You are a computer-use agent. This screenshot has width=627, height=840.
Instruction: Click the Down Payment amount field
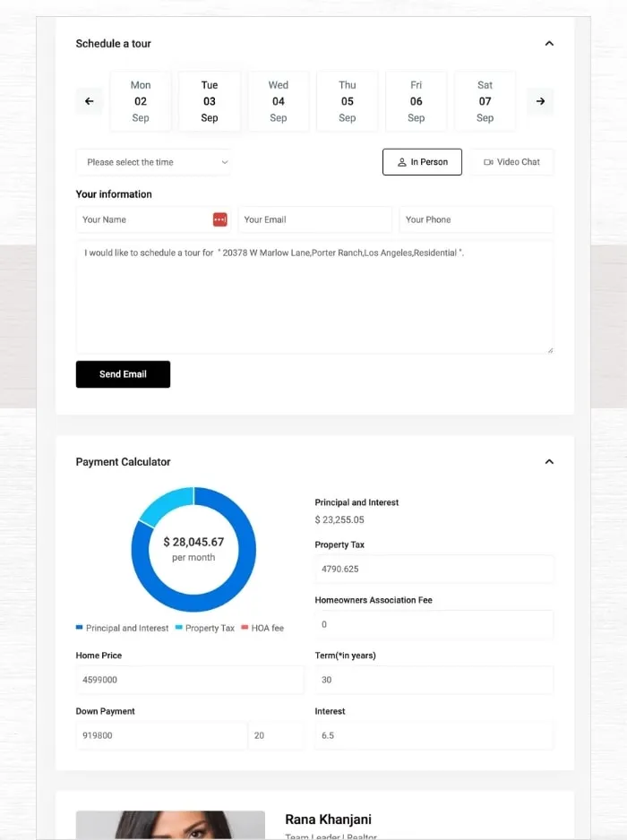161,735
